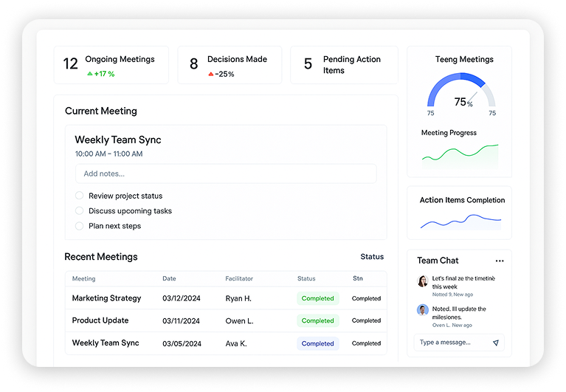This screenshot has width=566, height=392.
Task: Open the Product Update meeting row
Action: coord(226,320)
